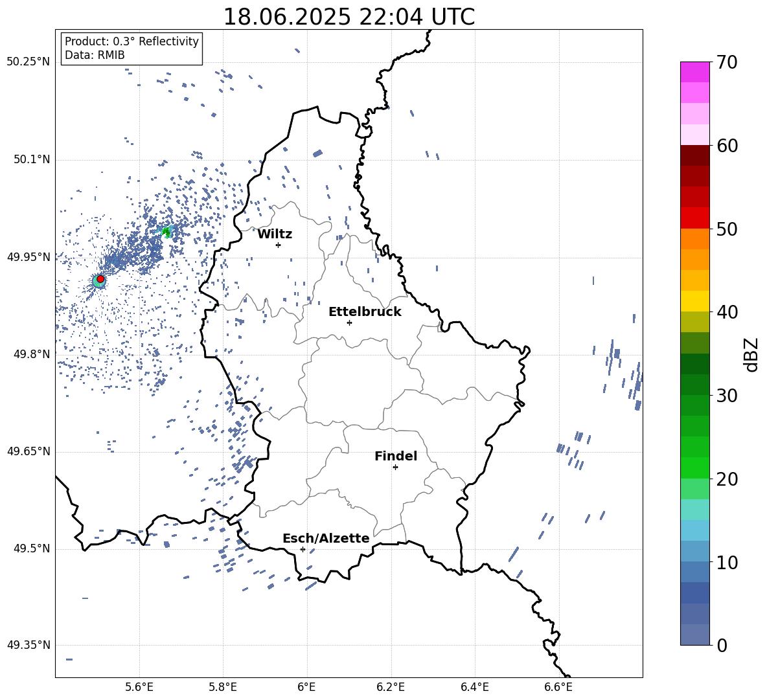Click the 6.4°E longitude label

pyautogui.click(x=474, y=687)
